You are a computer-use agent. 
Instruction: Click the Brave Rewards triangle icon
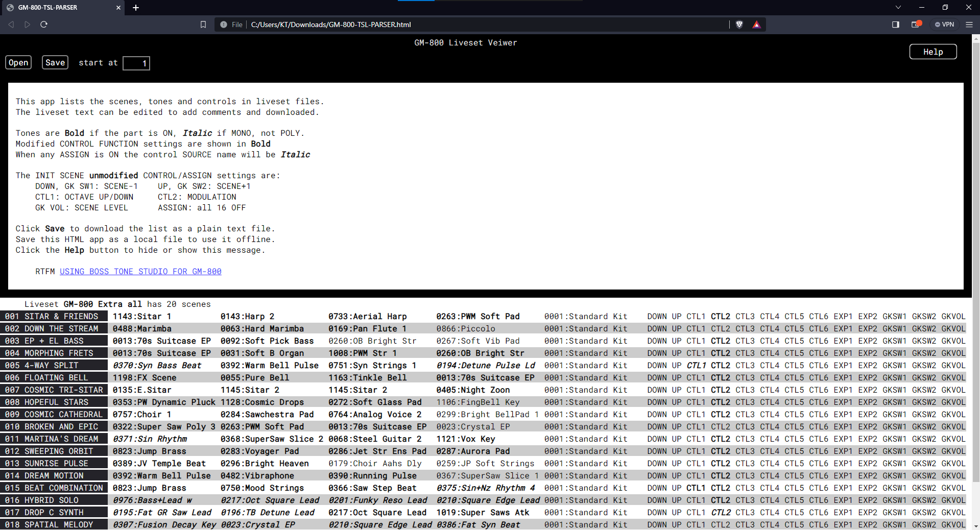click(756, 25)
